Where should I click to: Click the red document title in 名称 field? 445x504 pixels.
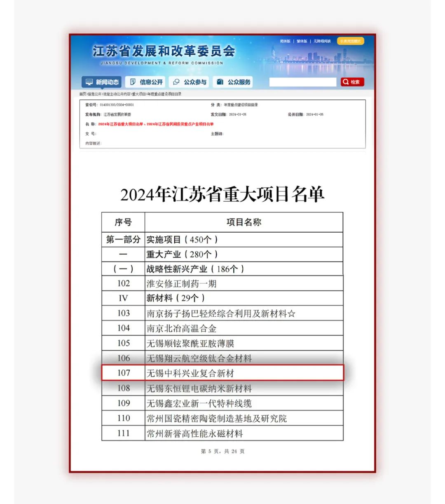tap(156, 124)
